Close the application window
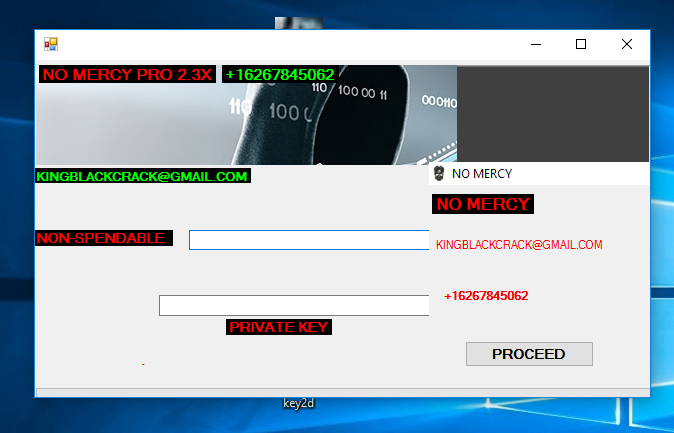This screenshot has height=433, width=674. 627,44
